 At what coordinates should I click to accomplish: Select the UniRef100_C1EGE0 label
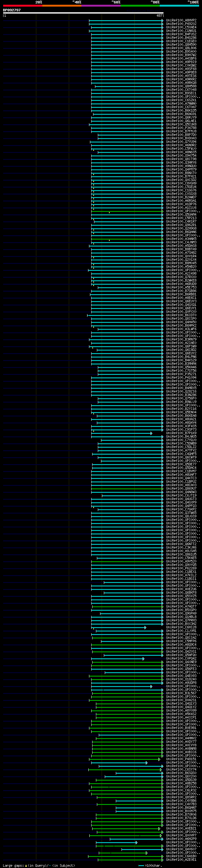tap(181, 41)
